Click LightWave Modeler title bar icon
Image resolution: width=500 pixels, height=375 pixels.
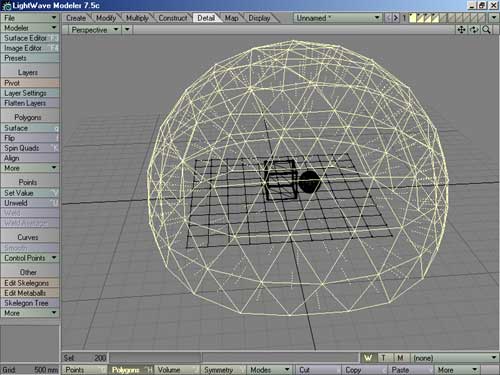click(6, 6)
